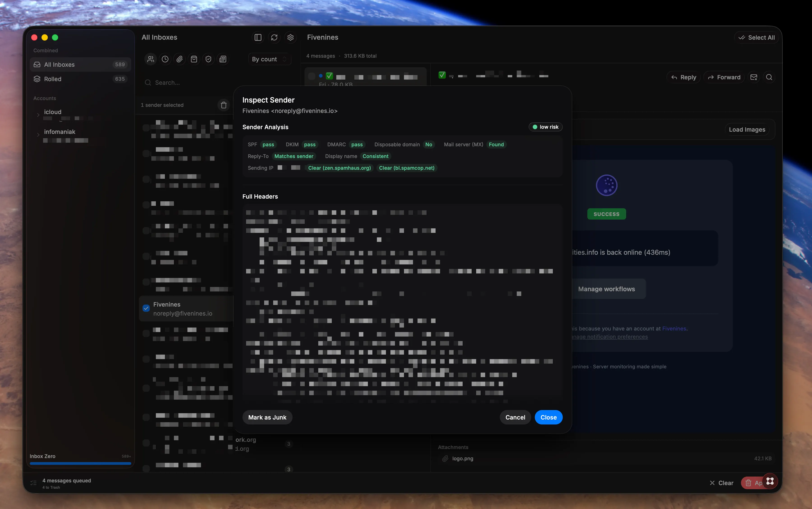The height and width of the screenshot is (509, 812).
Task: Uncheck the Fivenines sender checkbox
Action: point(146,308)
